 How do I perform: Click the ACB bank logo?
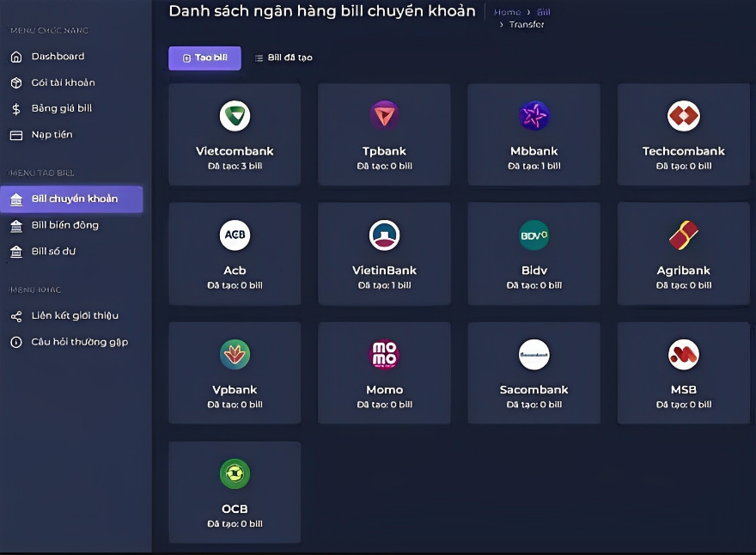click(x=235, y=235)
